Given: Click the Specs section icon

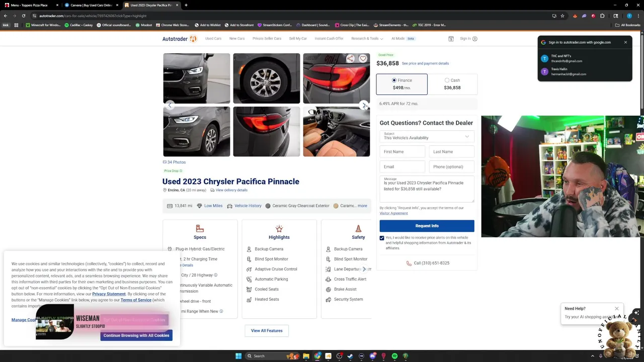Looking at the screenshot, I should tap(200, 228).
